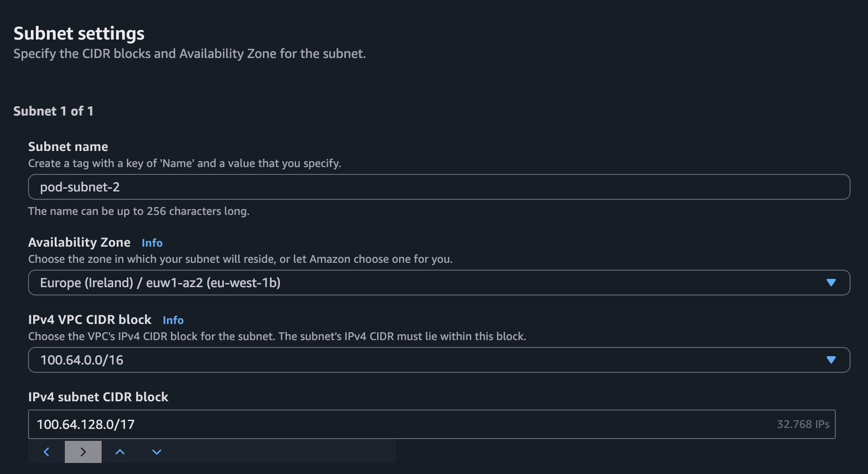
Task: Select the Subnet 1 of 1 heading
Action: [x=53, y=111]
